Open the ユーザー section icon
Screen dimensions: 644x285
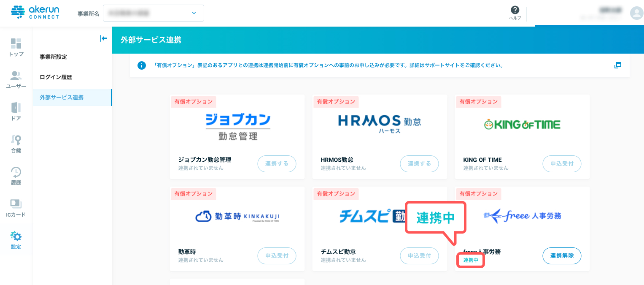pos(16,76)
